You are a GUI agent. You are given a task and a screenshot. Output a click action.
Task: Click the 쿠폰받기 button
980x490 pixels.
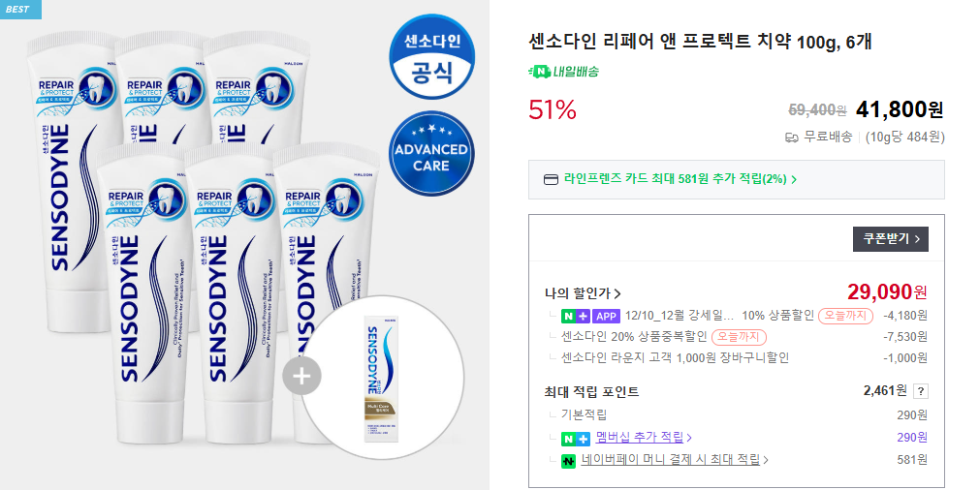(890, 238)
